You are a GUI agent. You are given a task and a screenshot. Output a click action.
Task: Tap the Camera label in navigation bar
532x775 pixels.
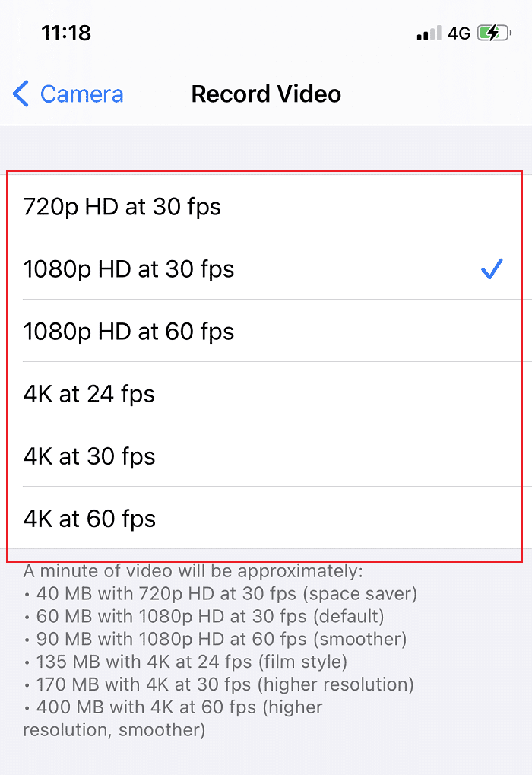[x=81, y=94]
